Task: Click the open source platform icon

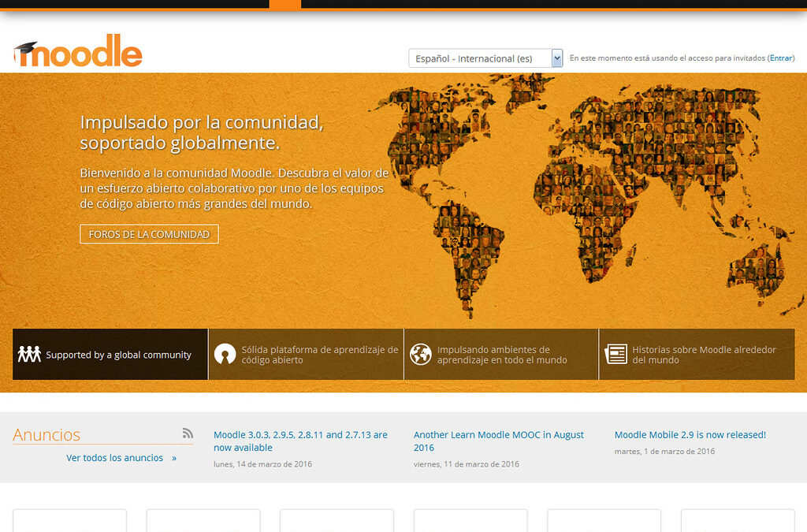Action: [225, 354]
